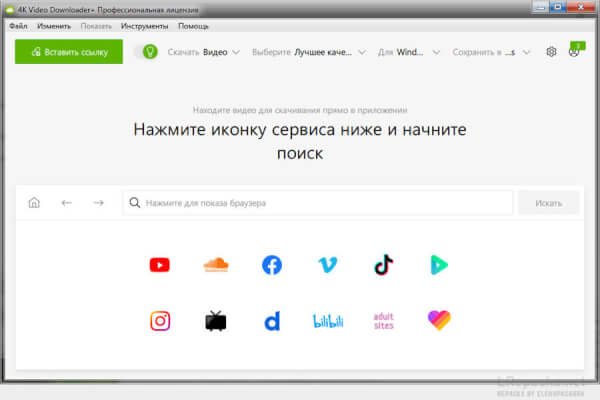Screen dimensions: 600x400
Task: Open the black TV service icon
Action: click(x=216, y=321)
